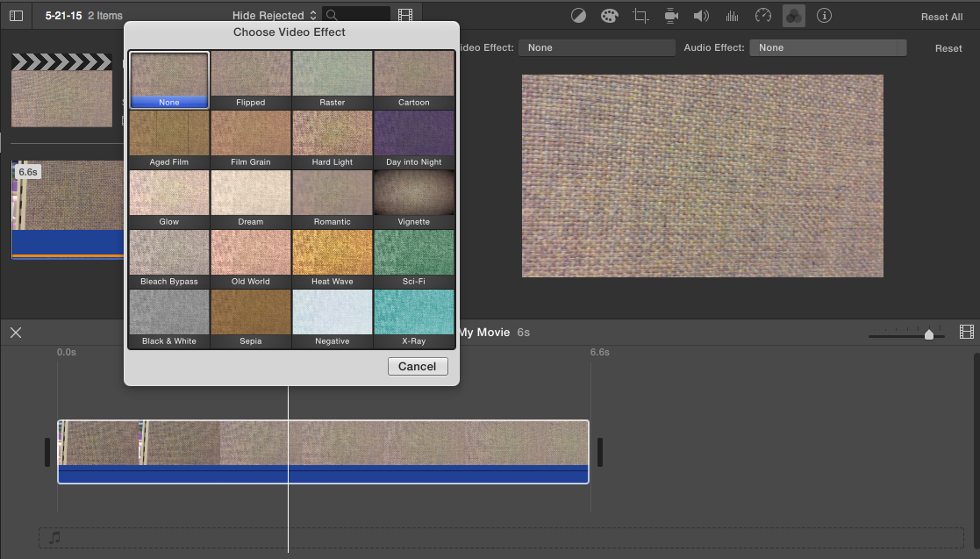Adjust the timeline zoom slider

(x=928, y=334)
